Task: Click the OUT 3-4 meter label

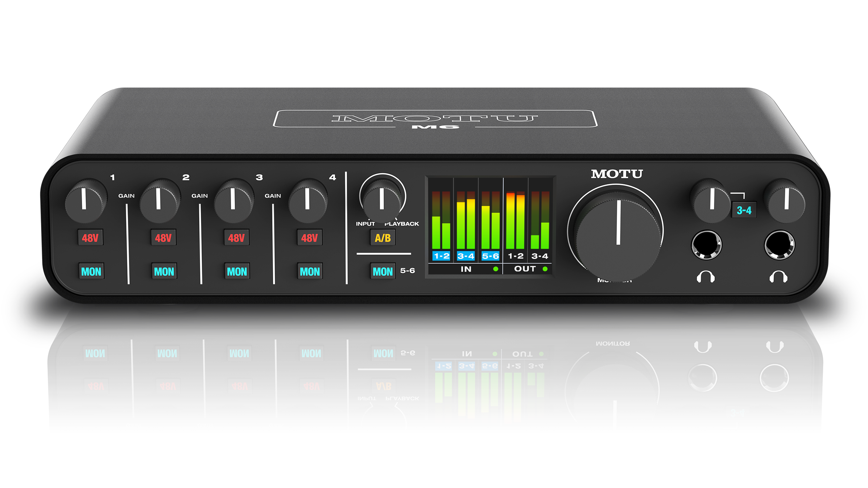Action: pos(540,256)
